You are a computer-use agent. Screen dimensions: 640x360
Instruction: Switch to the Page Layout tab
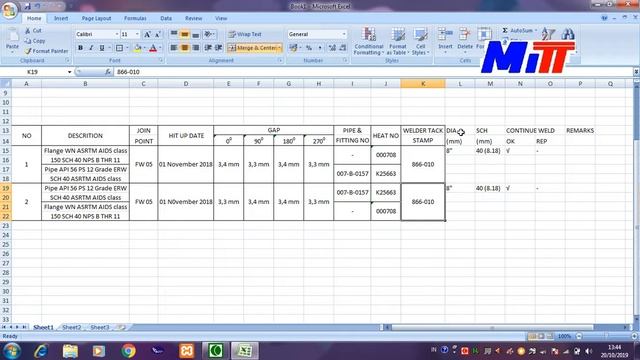point(96,18)
